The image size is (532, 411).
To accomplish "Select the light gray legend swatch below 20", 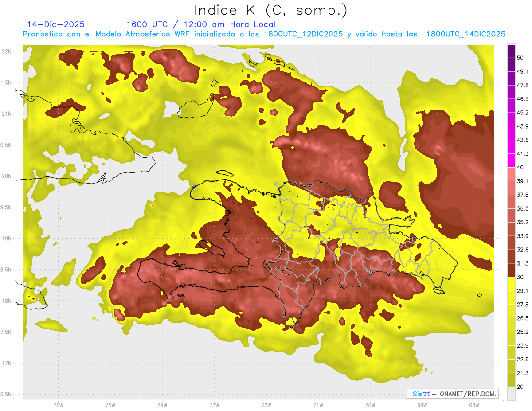I will click(x=511, y=393).
